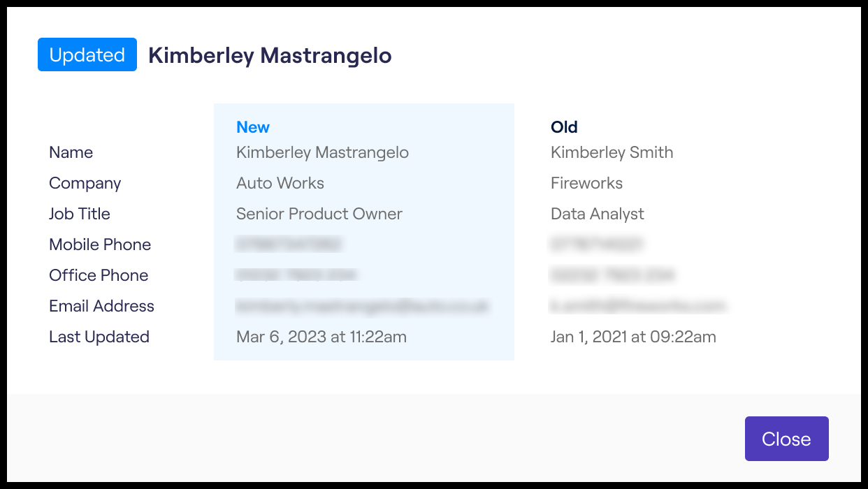Click the Data Analyst job title
This screenshot has height=489, width=868.
tap(598, 214)
